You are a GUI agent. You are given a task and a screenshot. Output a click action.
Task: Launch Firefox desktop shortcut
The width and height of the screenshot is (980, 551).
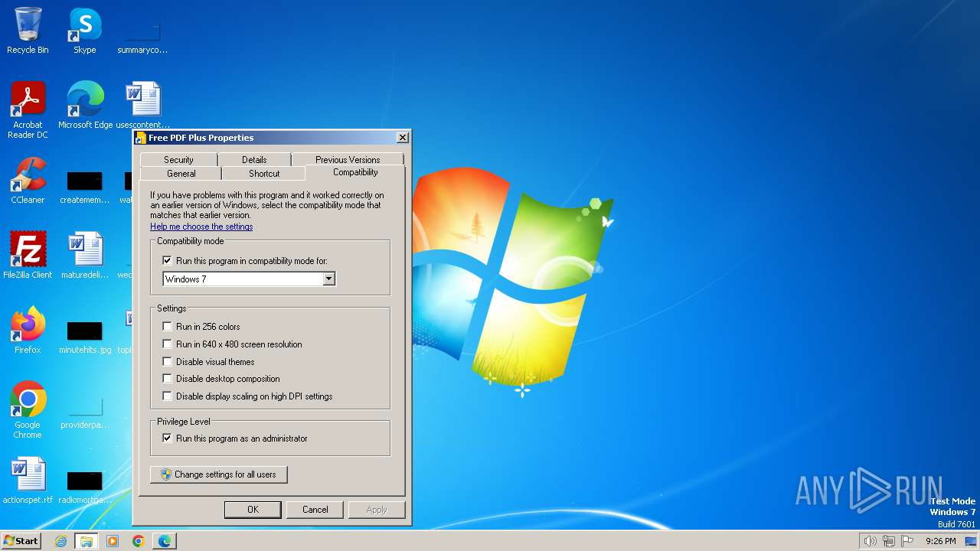(x=28, y=330)
